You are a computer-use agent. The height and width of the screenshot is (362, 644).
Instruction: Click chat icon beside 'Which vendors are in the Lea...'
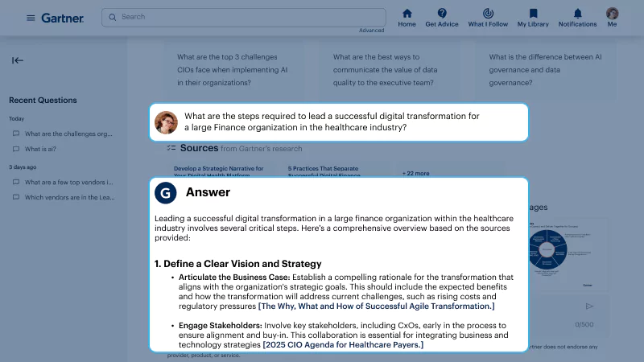pyautogui.click(x=16, y=197)
